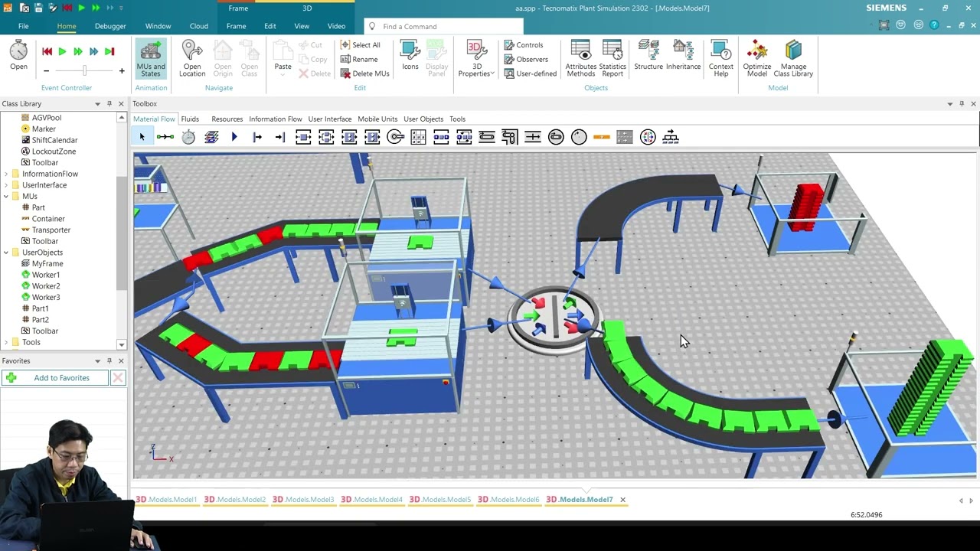980x551 pixels.
Task: Open the Statistics Report
Action: click(x=612, y=58)
